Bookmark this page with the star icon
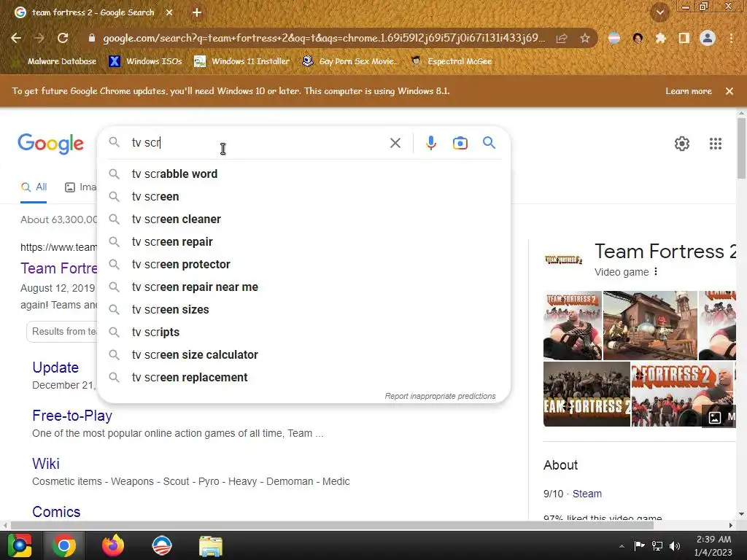Viewport: 747px width, 560px height. 585,38
